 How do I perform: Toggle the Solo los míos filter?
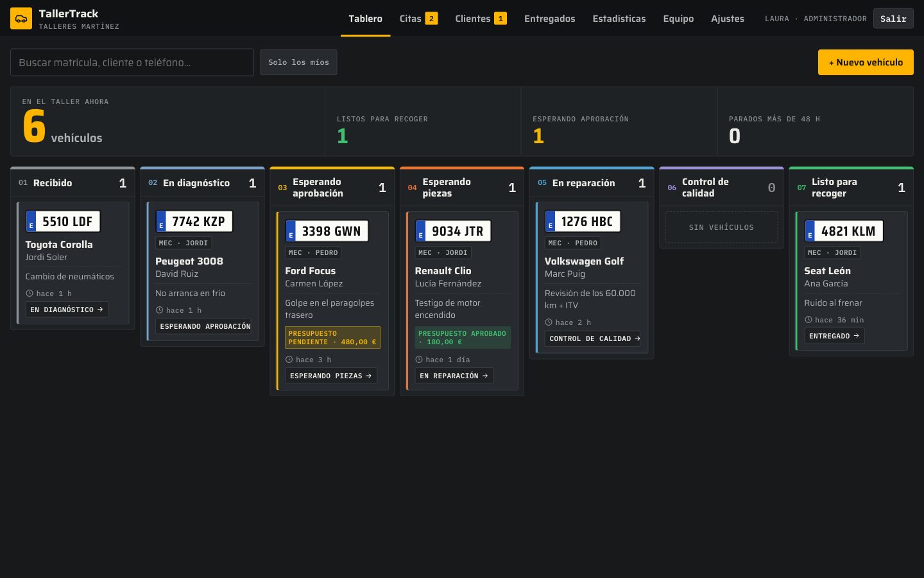pos(298,62)
